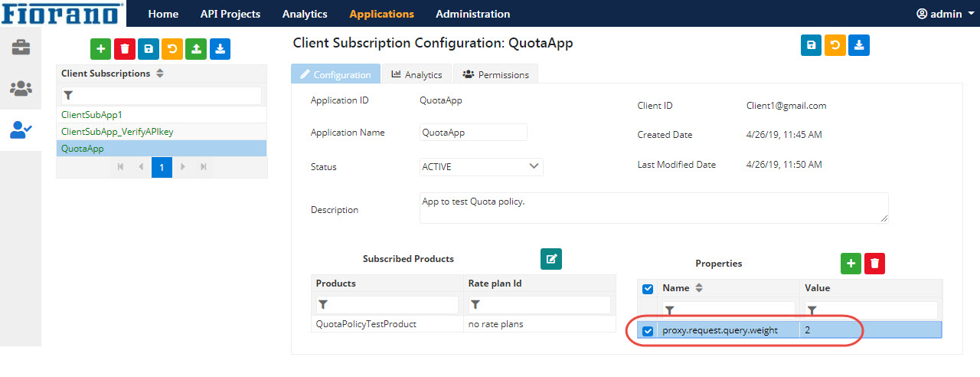Delete the selected client subscription
Screen dimensions: 980x377
pos(124,49)
